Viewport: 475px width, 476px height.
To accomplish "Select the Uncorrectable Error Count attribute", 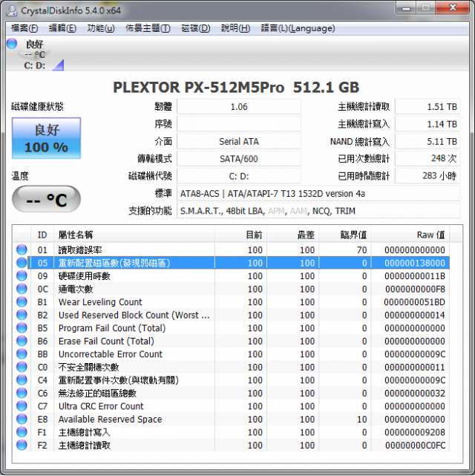I will (x=232, y=354).
